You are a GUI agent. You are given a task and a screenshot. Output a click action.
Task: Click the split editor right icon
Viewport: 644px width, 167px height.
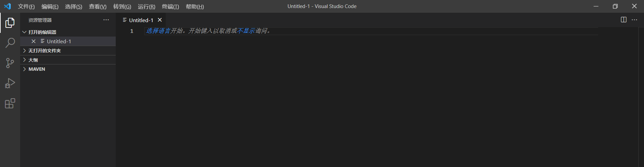tap(624, 20)
